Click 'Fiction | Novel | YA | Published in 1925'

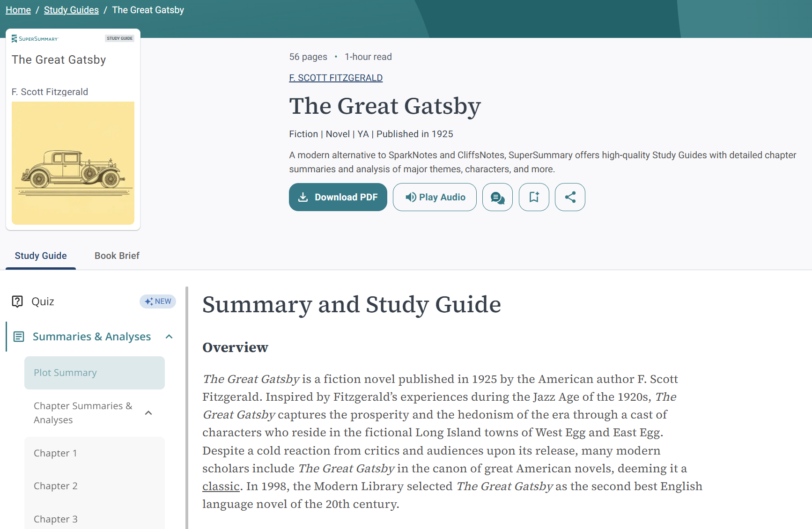point(371,134)
